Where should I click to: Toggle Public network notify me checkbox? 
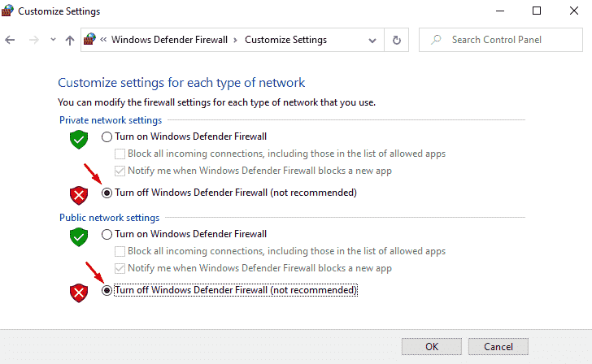click(120, 268)
